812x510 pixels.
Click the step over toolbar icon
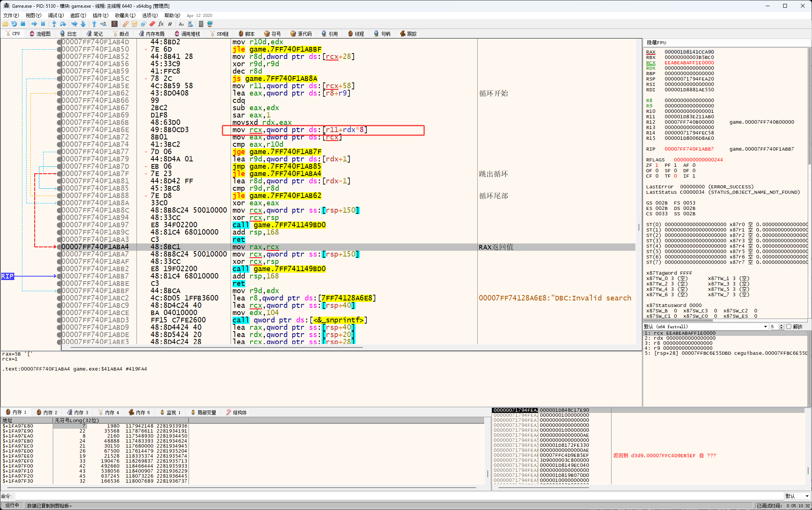(x=63, y=24)
